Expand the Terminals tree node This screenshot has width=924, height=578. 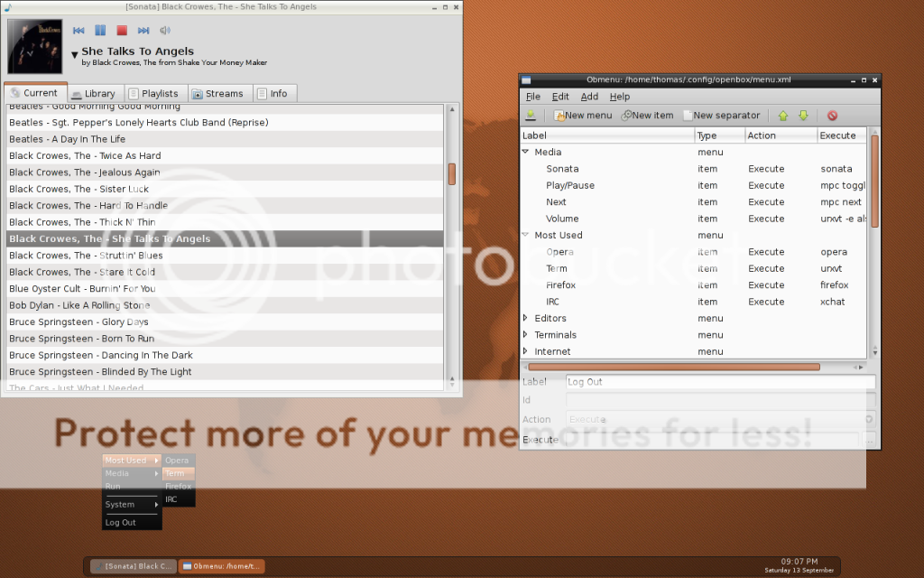[526, 334]
